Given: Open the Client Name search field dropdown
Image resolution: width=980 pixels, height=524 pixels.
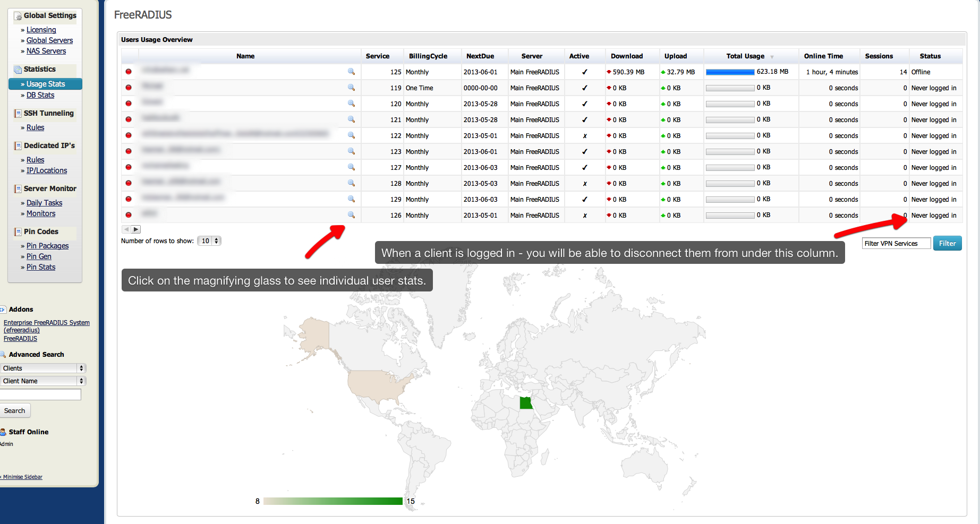Looking at the screenshot, I should [43, 381].
